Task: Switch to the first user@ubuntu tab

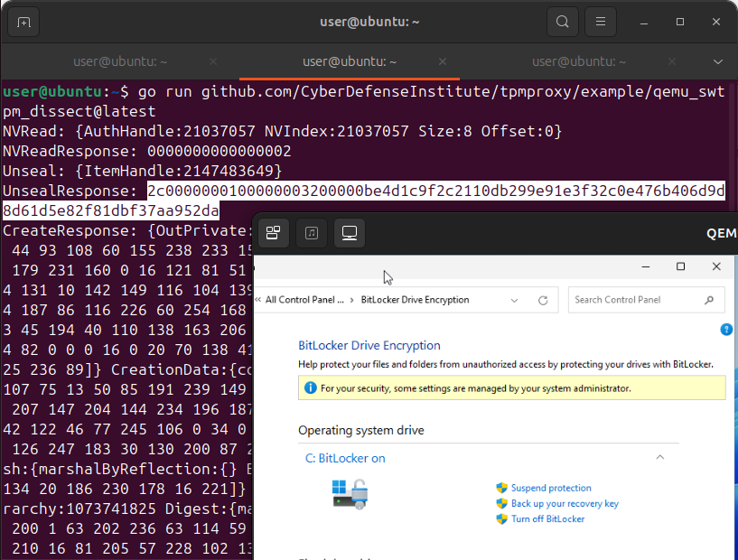Action: coord(120,61)
